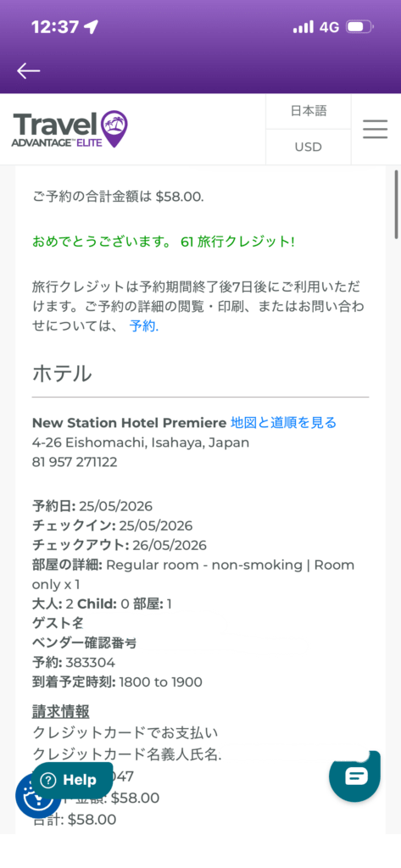Click the Travel Advantage Elite logo
This screenshot has width=401, height=868.
pos(70,129)
